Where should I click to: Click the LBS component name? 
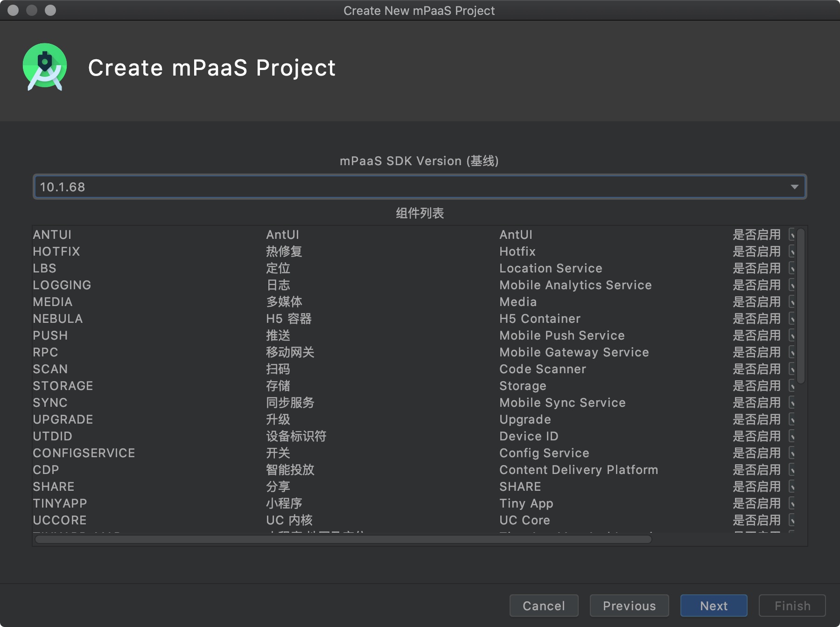(44, 268)
